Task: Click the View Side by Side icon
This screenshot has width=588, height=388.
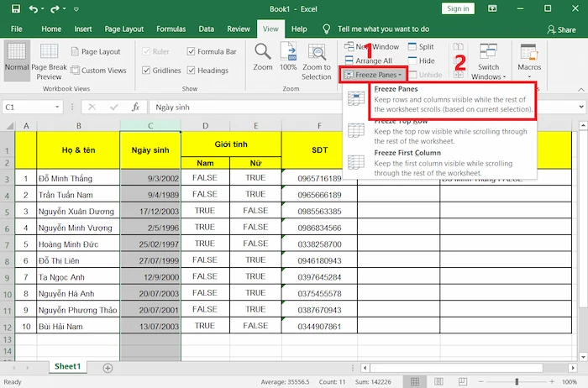Action: (459, 46)
